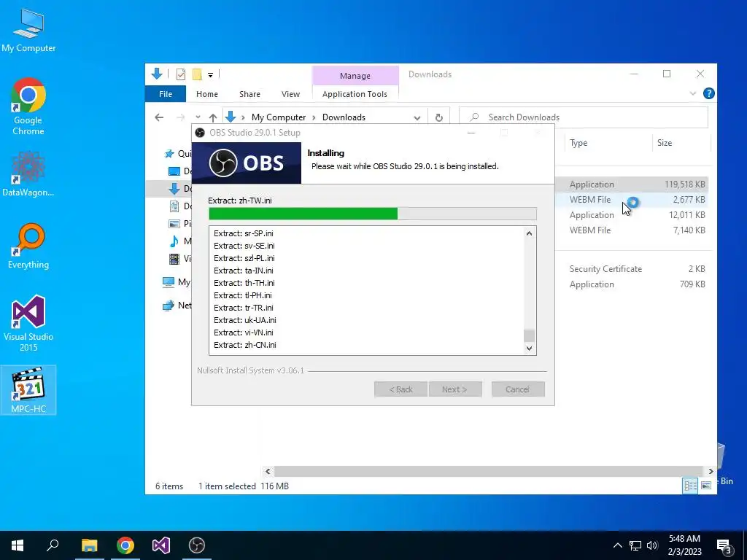747x560 pixels.
Task: Select Network in navigation pane
Action: point(177,306)
